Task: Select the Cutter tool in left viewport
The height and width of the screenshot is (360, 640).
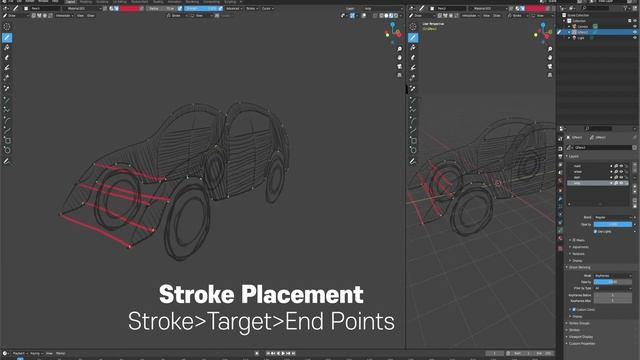Action: pos(7,78)
